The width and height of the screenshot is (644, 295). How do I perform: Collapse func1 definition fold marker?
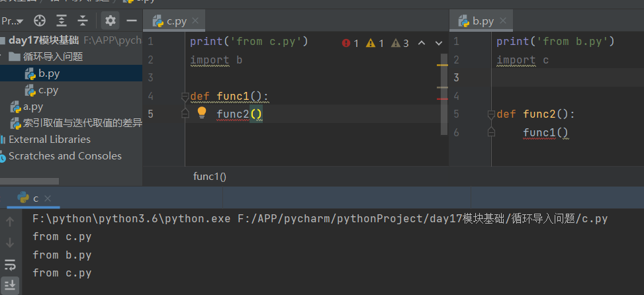[185, 97]
